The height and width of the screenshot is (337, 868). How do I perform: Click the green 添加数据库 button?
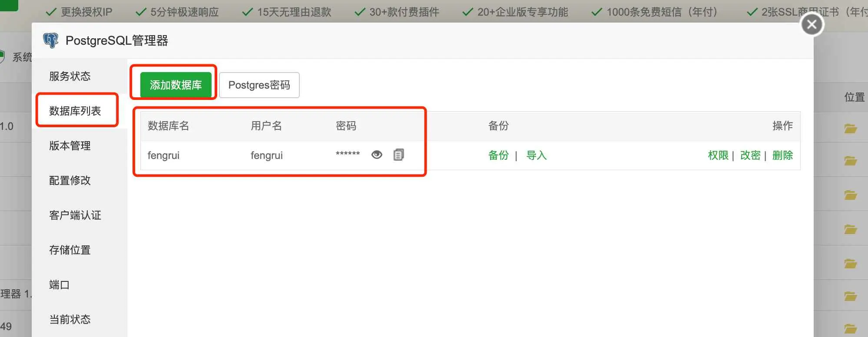click(x=176, y=85)
